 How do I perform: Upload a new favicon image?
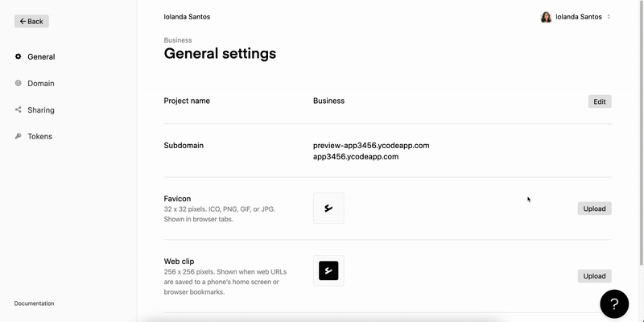594,208
